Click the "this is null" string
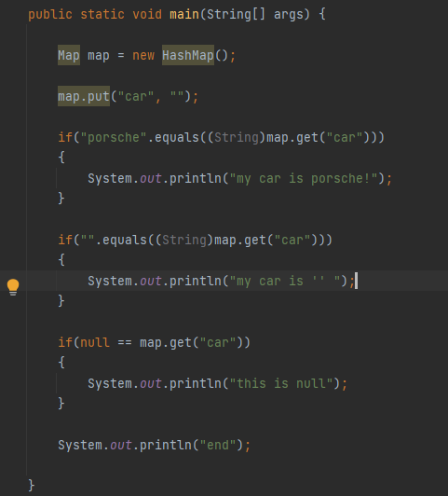 (x=281, y=383)
